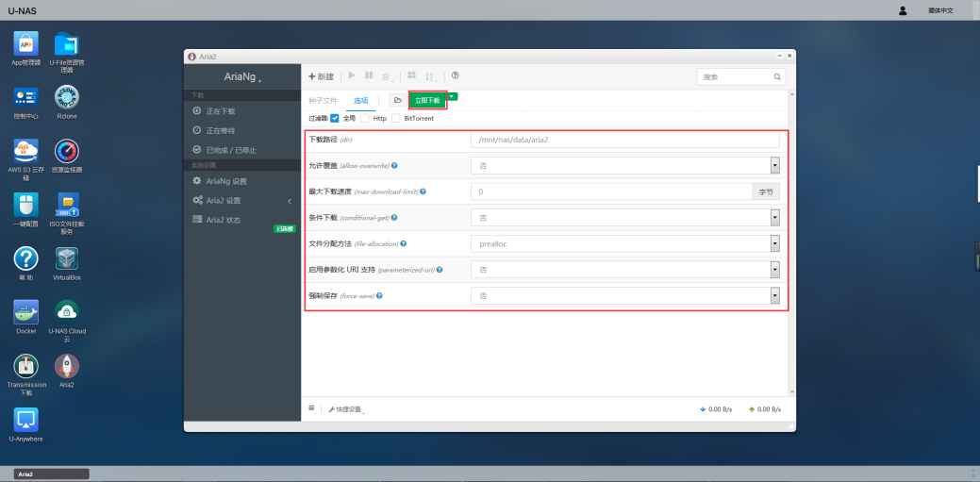This screenshot has width=980, height=482.
Task: Switch to the 选项 tab
Action: tap(360, 100)
